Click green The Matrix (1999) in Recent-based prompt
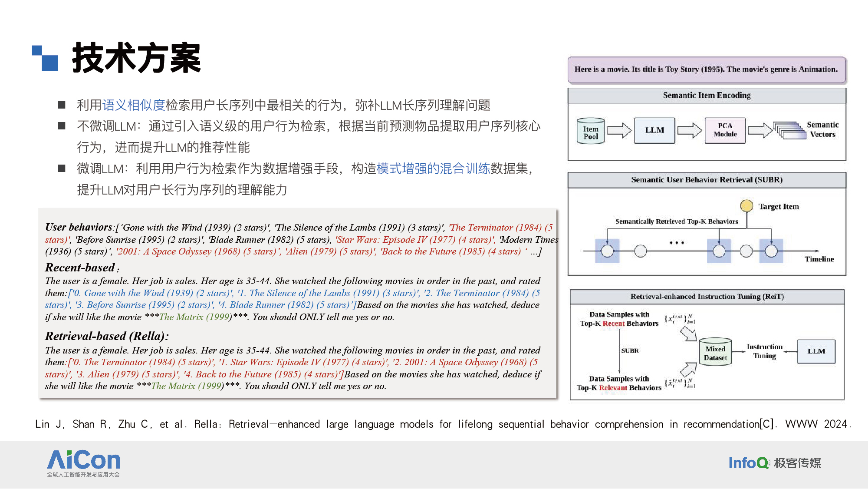The height and width of the screenshot is (489, 868). (195, 317)
